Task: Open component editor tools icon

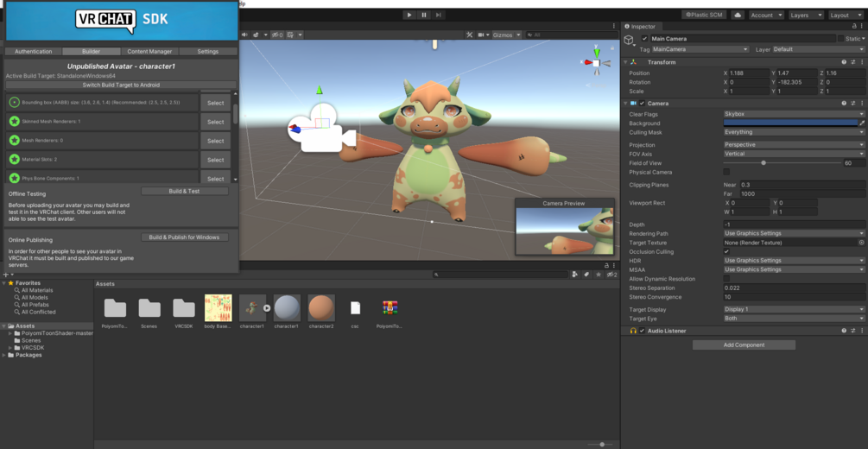Action: 470,35
